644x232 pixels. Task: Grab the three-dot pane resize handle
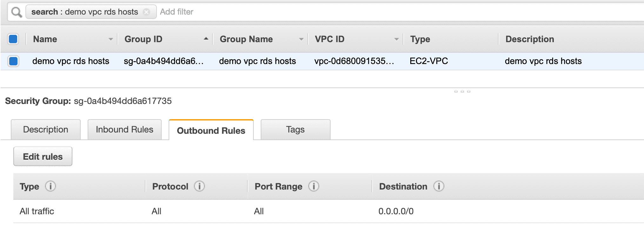click(462, 91)
